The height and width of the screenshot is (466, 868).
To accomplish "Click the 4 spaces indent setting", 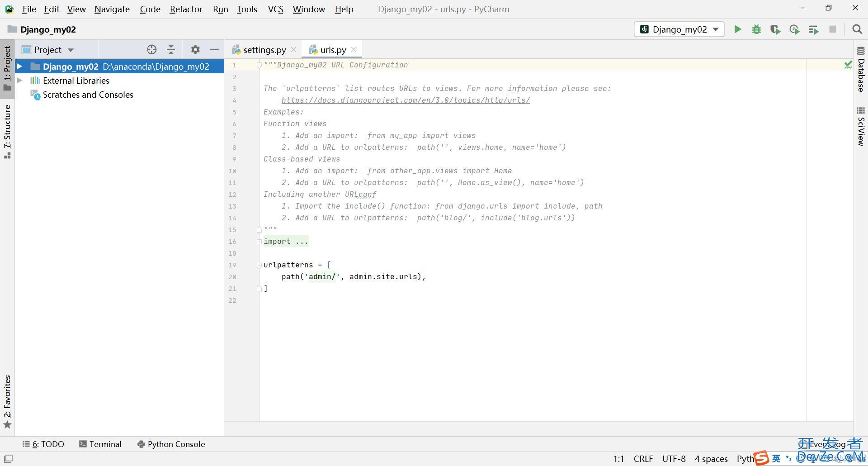I will [711, 459].
